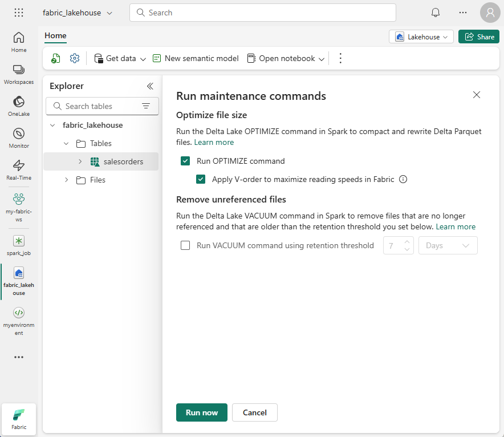
Task: Open my-fabric-ws workspace icon
Action: point(19,207)
